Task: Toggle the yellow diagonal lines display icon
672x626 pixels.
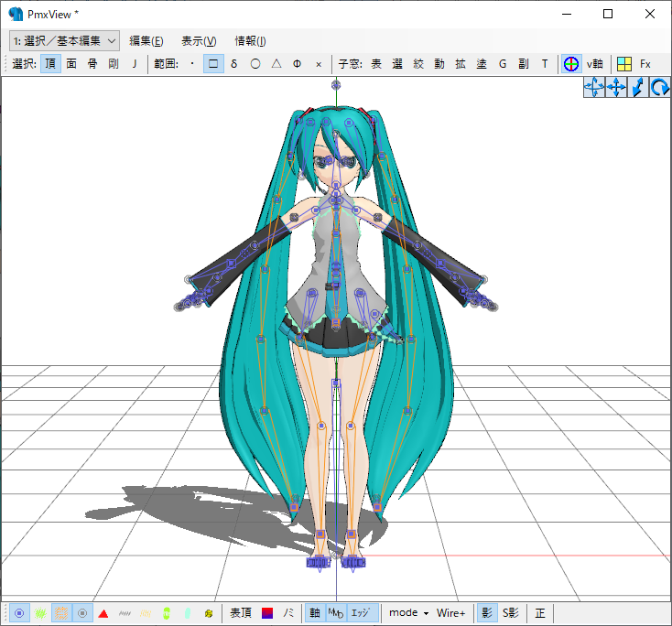Action: (x=146, y=613)
